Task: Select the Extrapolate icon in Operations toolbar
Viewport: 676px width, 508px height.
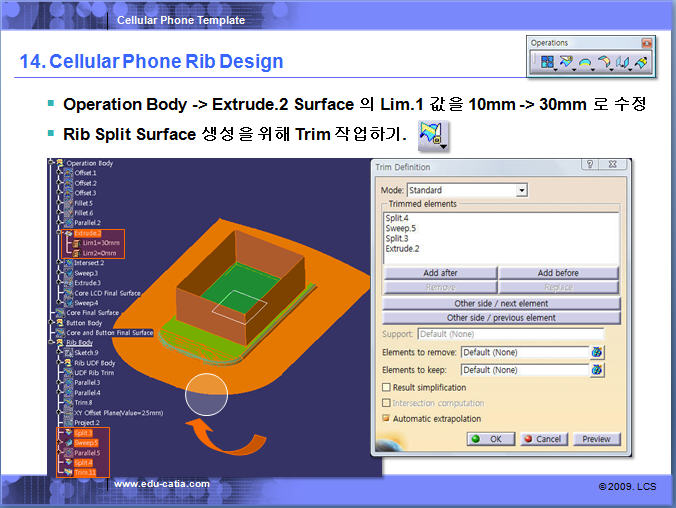Action: point(641,62)
